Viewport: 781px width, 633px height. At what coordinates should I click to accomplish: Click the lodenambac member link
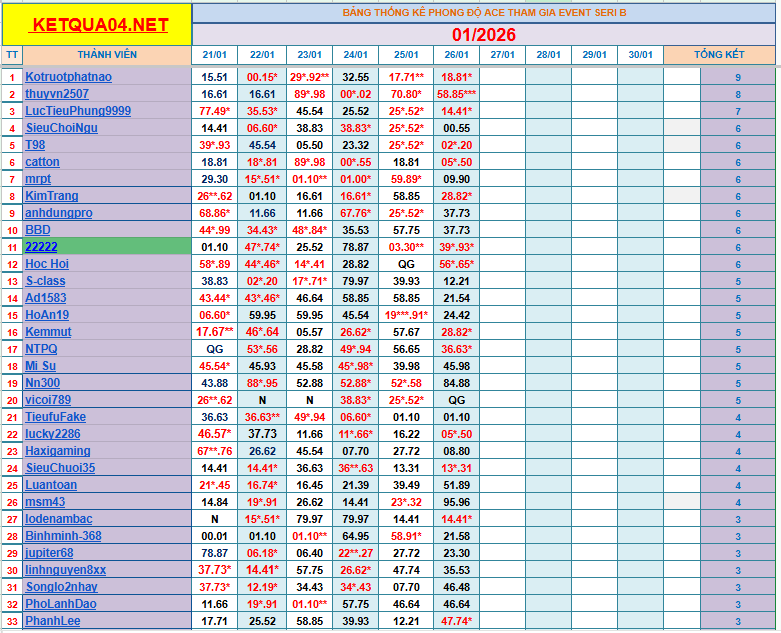(x=59, y=519)
